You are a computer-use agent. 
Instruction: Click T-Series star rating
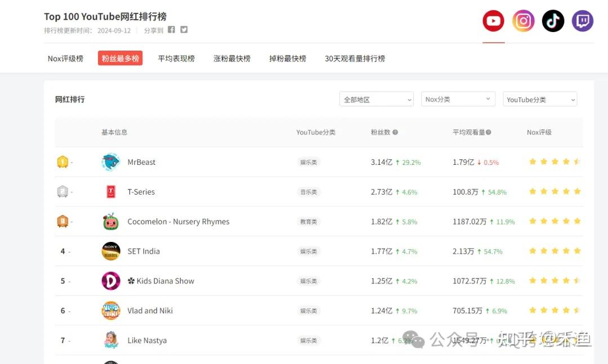point(555,191)
